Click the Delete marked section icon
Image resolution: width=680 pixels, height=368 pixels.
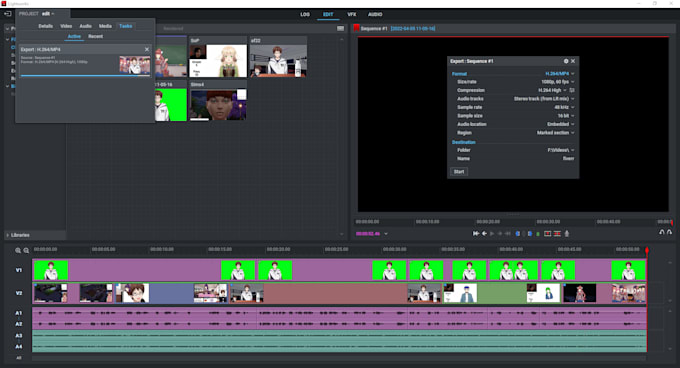pos(557,234)
